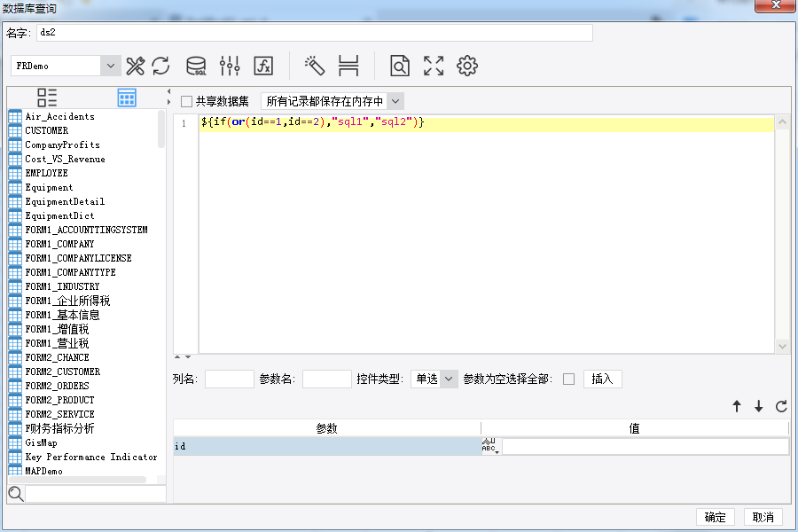Click the 列名 input field
Image resolution: width=798 pixels, height=532 pixels.
click(230, 379)
